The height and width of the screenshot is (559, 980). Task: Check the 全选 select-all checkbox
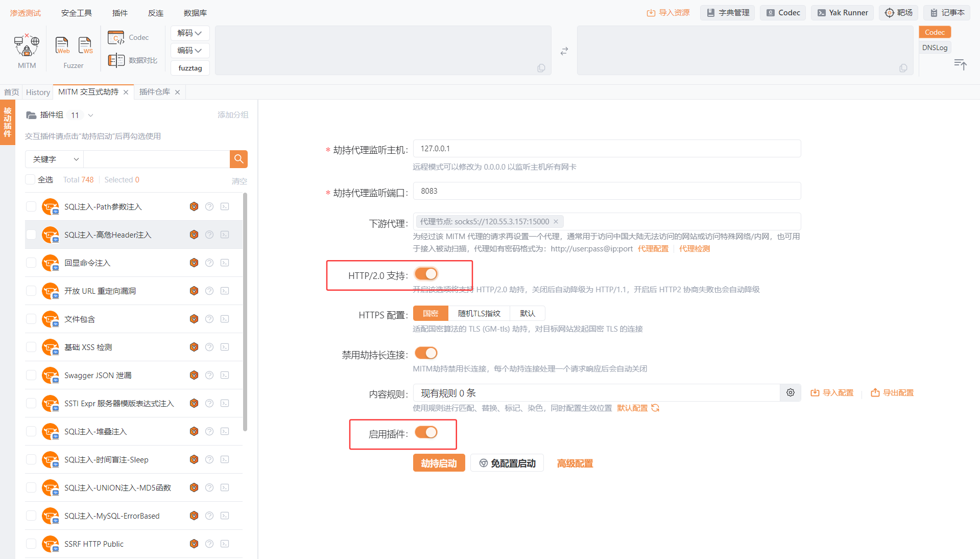(31, 179)
